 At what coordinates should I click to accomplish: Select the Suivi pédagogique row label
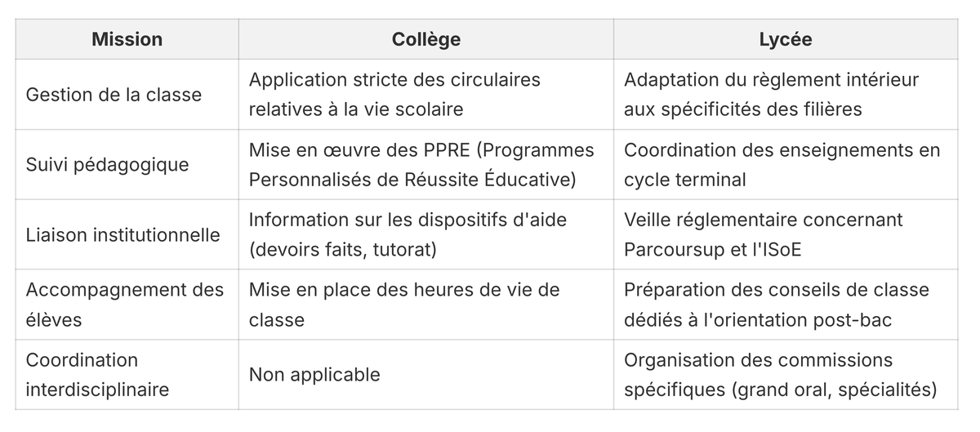click(107, 165)
